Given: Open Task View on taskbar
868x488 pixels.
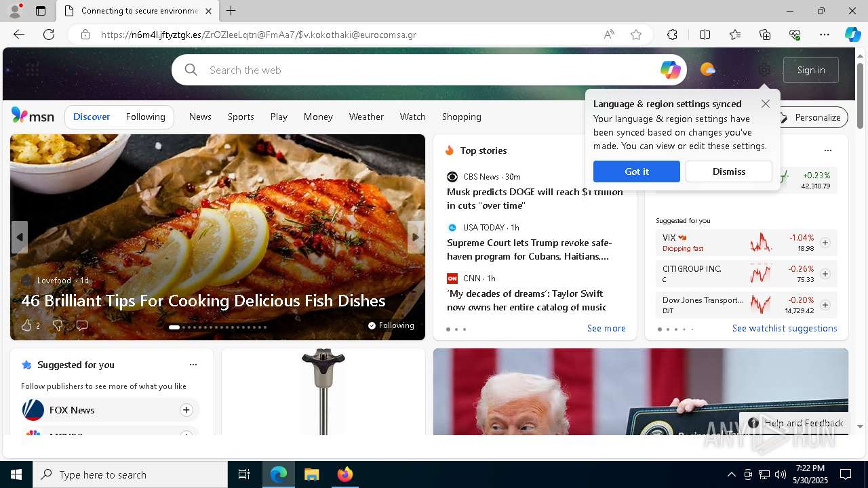Looking at the screenshot, I should [x=244, y=474].
